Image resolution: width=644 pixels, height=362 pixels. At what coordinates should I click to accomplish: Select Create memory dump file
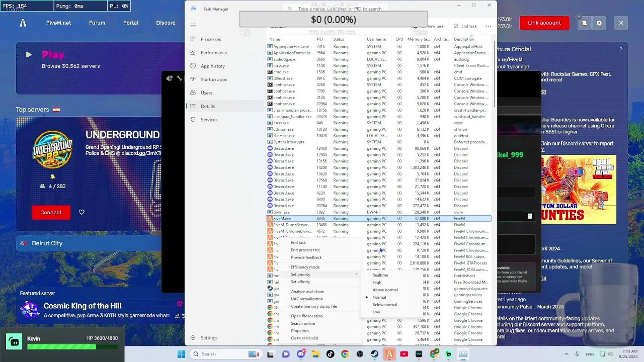click(x=314, y=306)
